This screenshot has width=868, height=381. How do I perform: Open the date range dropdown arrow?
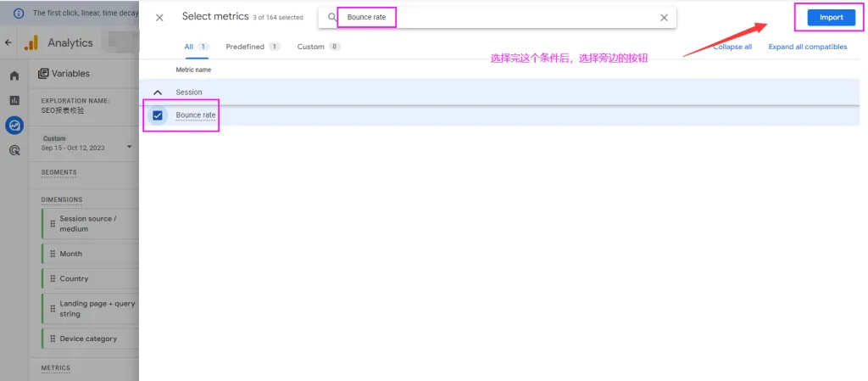(x=130, y=148)
